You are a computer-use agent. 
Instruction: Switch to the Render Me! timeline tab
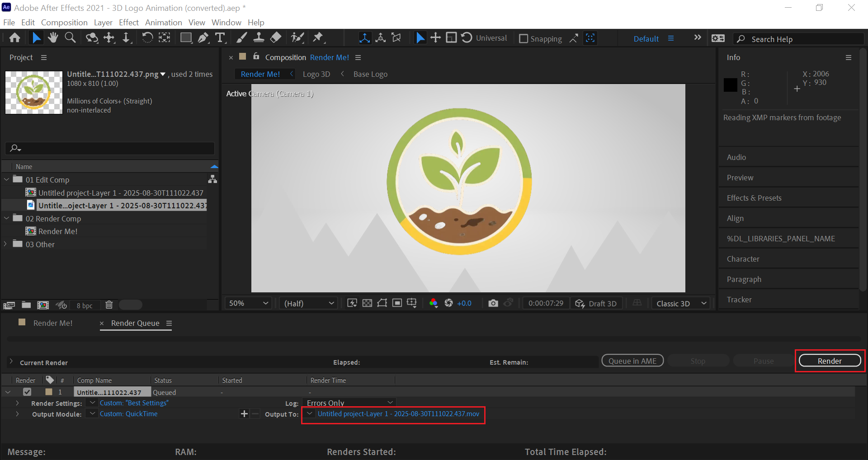(52, 323)
